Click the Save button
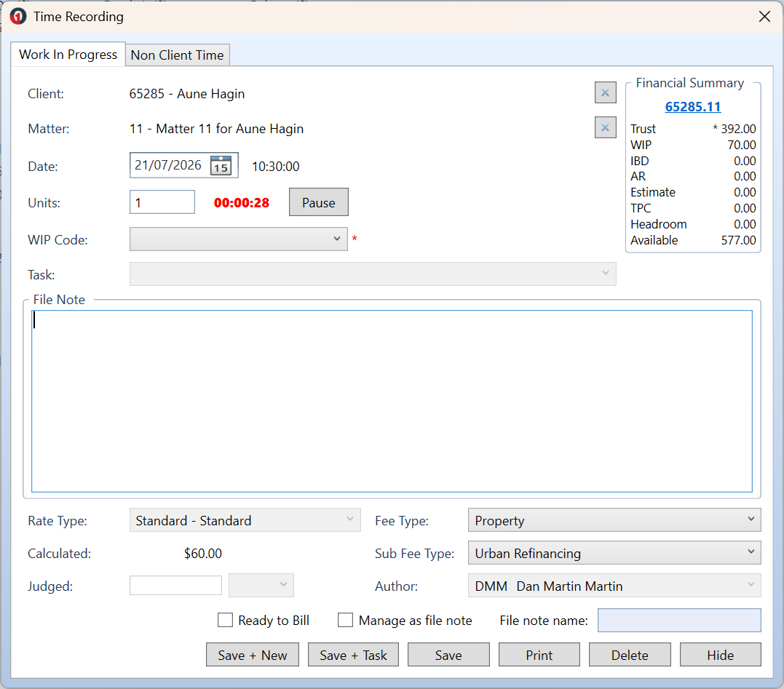This screenshot has width=784, height=689. (x=448, y=655)
